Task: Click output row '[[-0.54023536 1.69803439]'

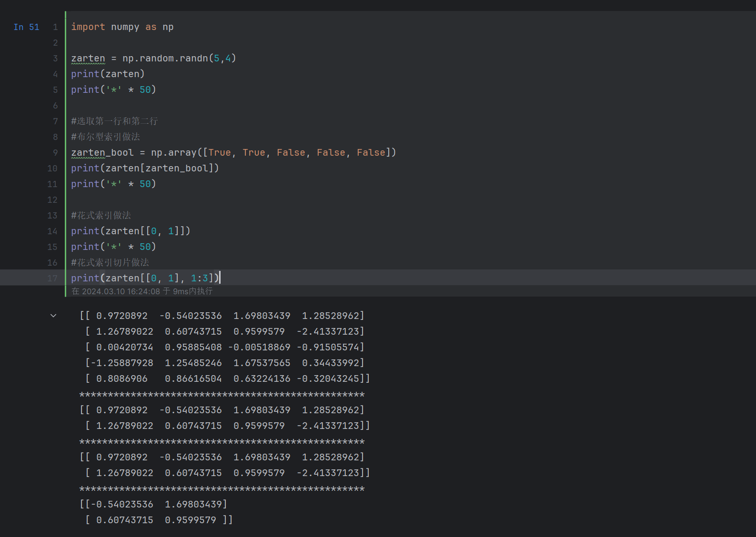Action: (x=153, y=505)
